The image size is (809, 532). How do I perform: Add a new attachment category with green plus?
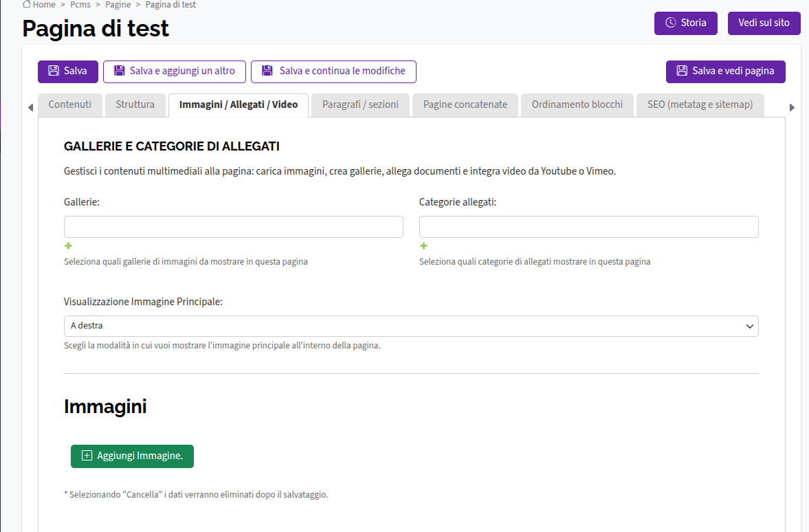pyautogui.click(x=423, y=246)
